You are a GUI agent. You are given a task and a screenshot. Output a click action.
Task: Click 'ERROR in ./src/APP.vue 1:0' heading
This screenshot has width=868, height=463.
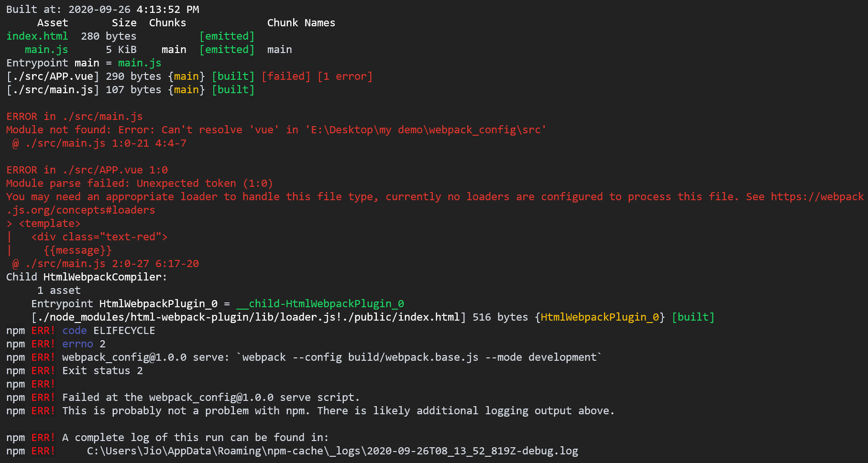click(x=87, y=170)
